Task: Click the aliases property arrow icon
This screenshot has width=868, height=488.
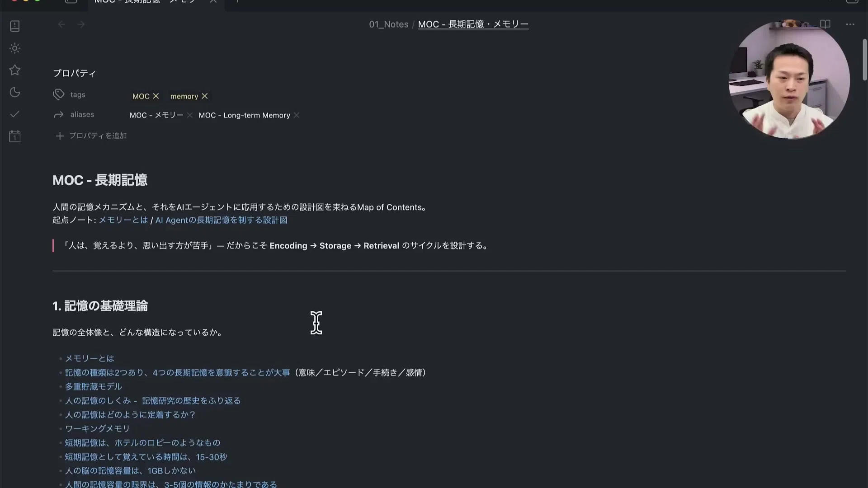Action: click(x=59, y=115)
